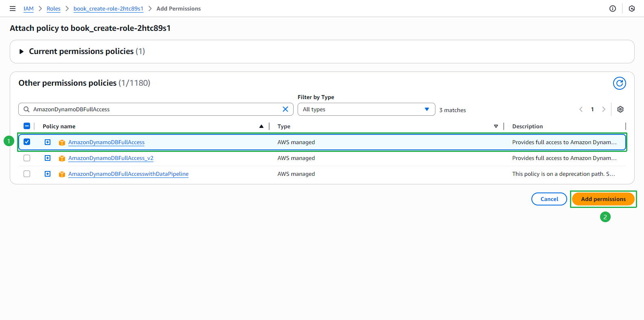Focus the policy search input field
Image resolution: width=644 pixels, height=320 pixels.
(156, 109)
